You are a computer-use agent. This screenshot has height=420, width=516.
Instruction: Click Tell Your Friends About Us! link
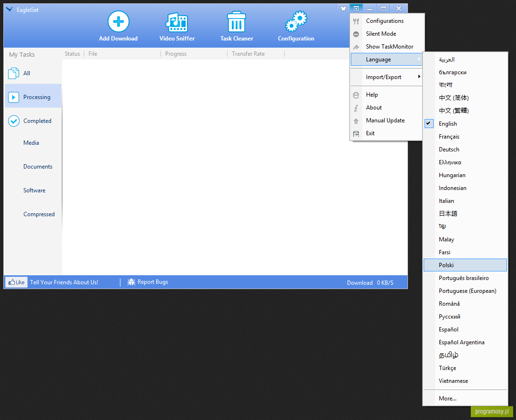[x=64, y=282]
